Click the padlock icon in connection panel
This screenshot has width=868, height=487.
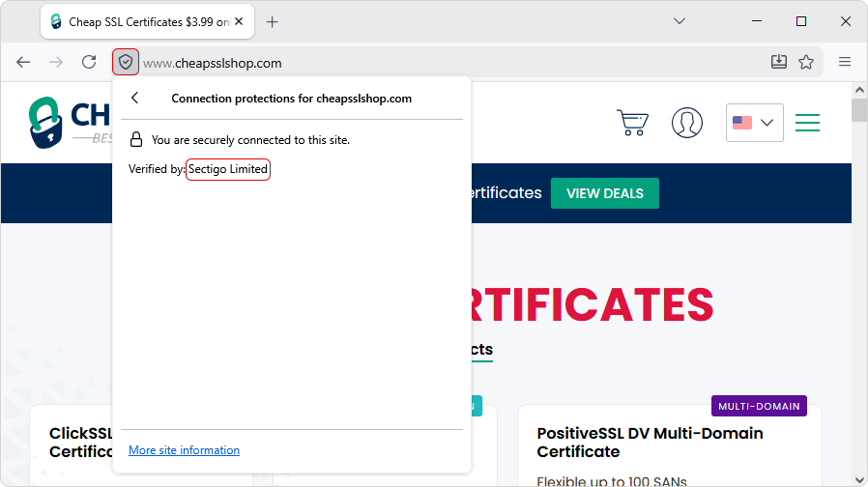(136, 139)
